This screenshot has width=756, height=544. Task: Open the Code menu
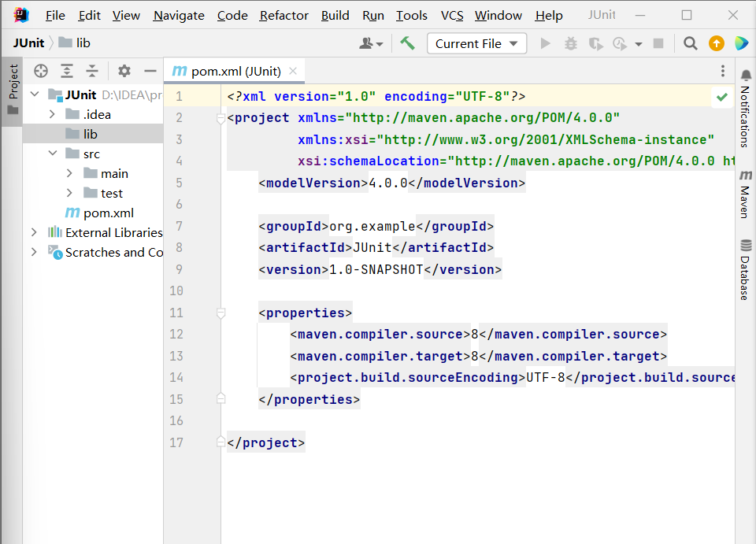click(x=232, y=16)
